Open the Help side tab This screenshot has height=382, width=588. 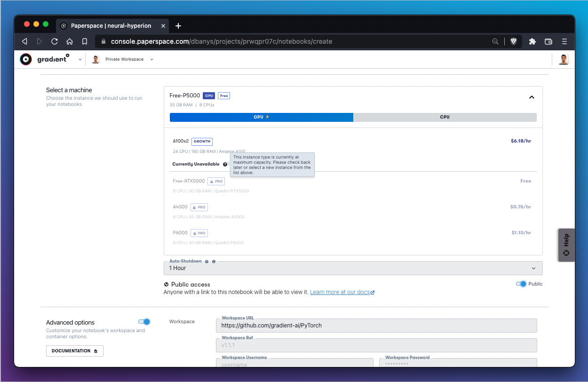pos(566,245)
